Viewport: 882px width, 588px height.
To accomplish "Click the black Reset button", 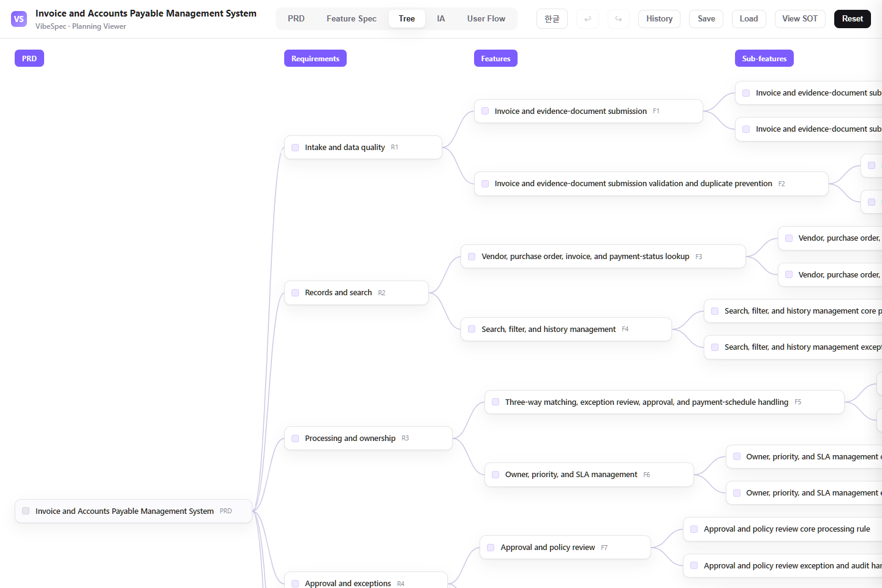I will point(853,19).
